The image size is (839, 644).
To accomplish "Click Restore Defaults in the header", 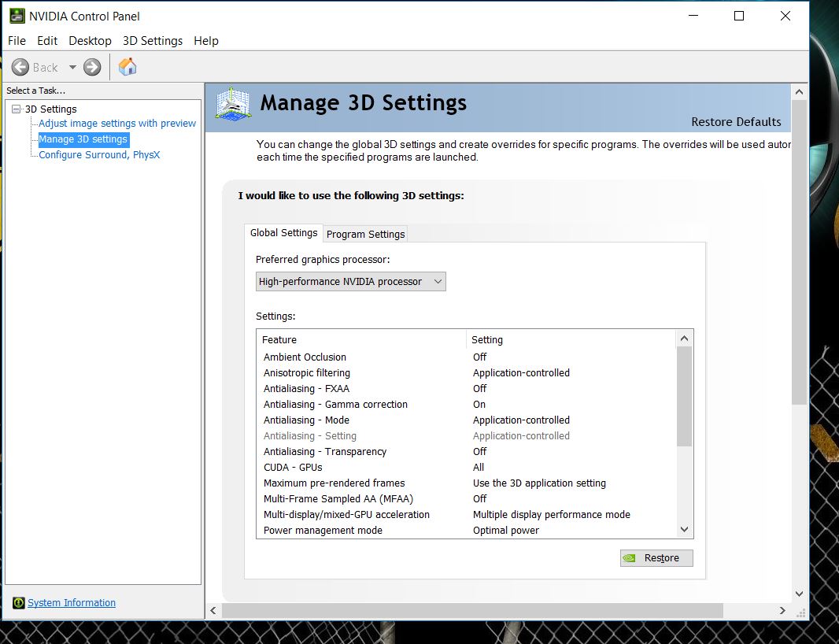I will [736, 122].
